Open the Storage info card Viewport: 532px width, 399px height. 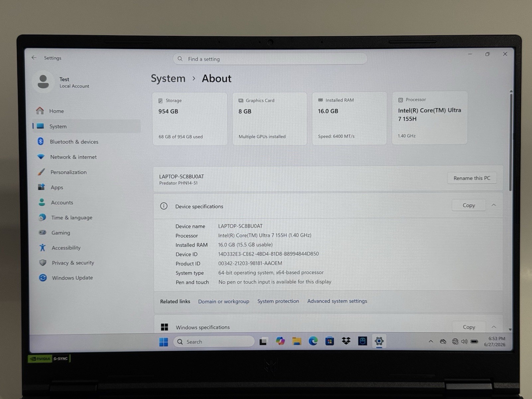[190, 119]
